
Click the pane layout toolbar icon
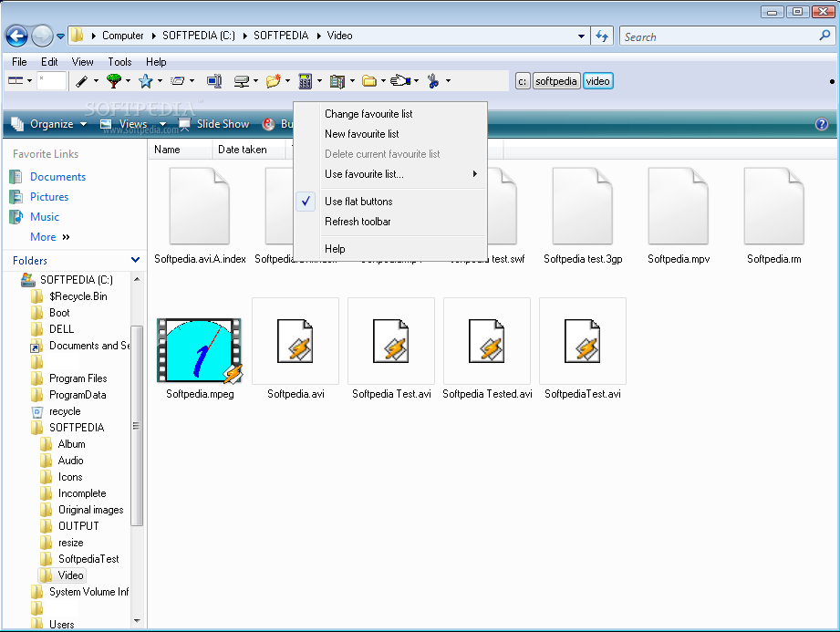pos(16,81)
